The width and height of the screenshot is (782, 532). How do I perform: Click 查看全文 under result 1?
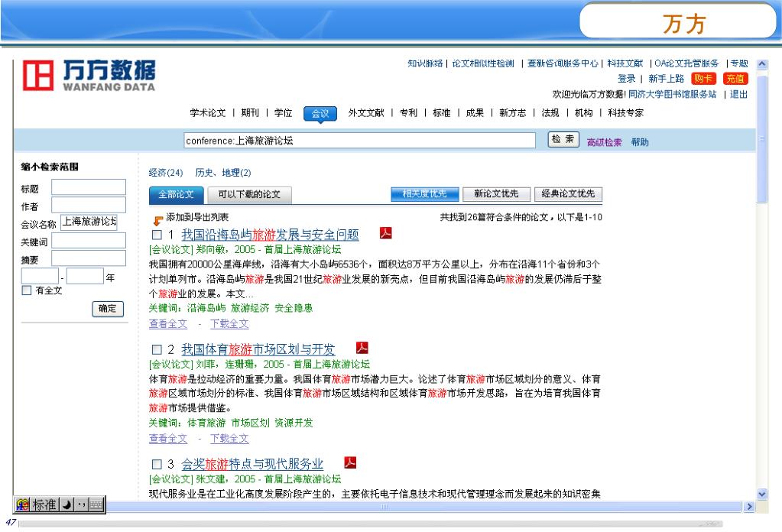[x=168, y=323]
